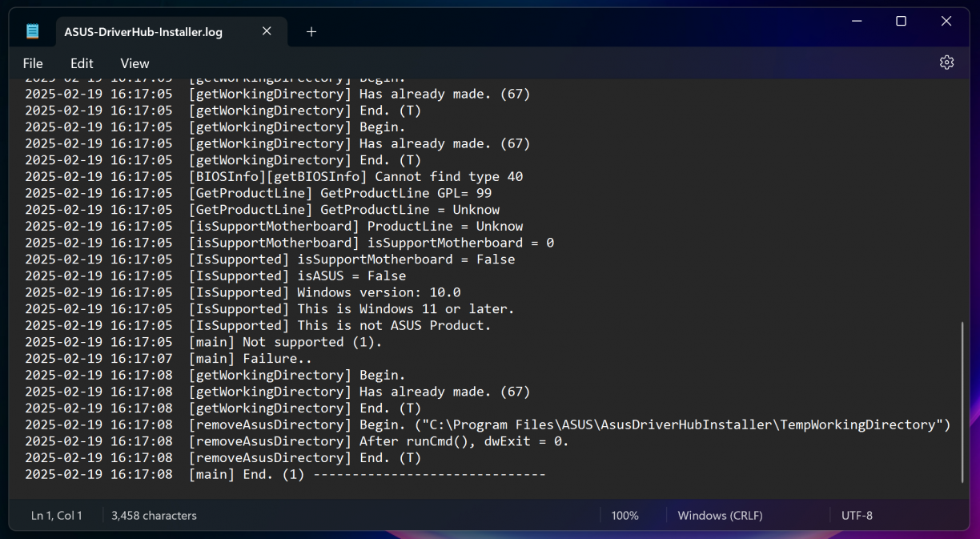Image resolution: width=980 pixels, height=539 pixels.
Task: Add a new tab with the plus button
Action: click(x=311, y=31)
